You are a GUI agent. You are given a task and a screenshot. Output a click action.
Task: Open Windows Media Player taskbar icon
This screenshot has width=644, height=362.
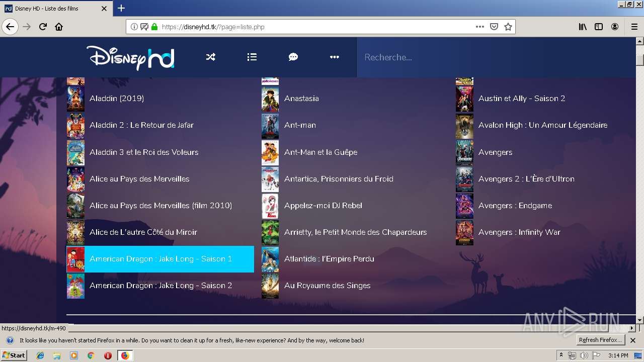coord(74,355)
